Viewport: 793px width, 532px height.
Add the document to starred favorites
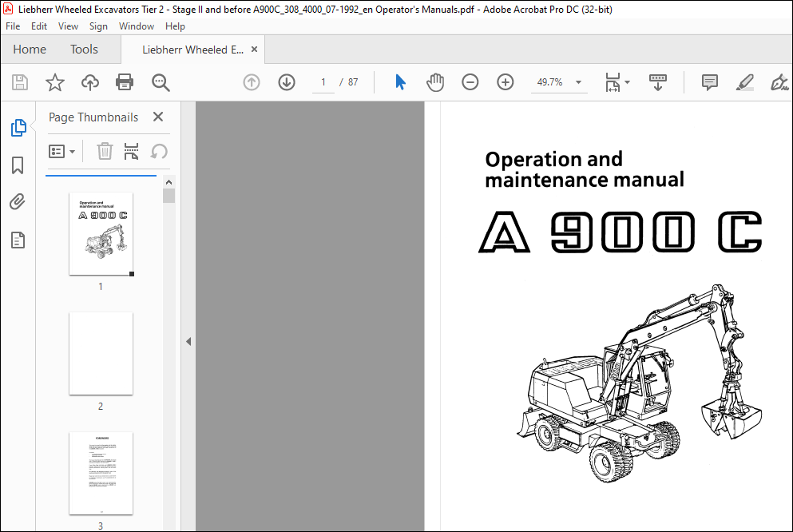click(x=54, y=82)
